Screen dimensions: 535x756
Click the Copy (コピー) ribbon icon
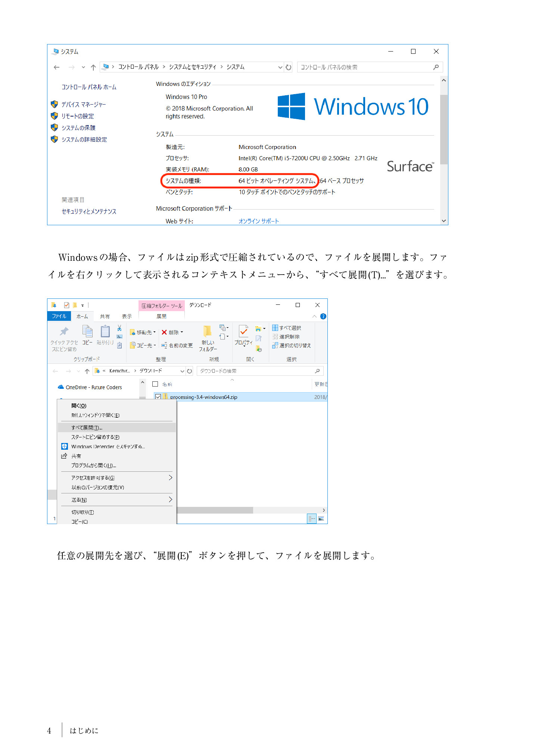click(87, 331)
